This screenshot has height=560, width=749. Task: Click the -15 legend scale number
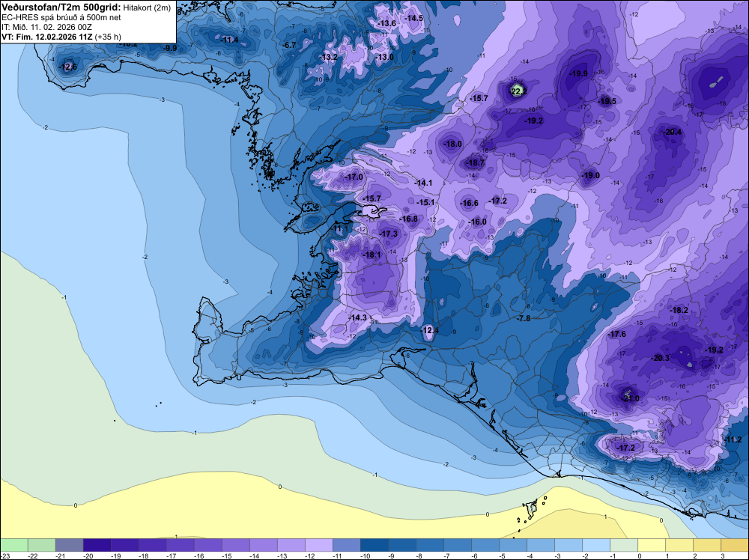[x=227, y=556]
